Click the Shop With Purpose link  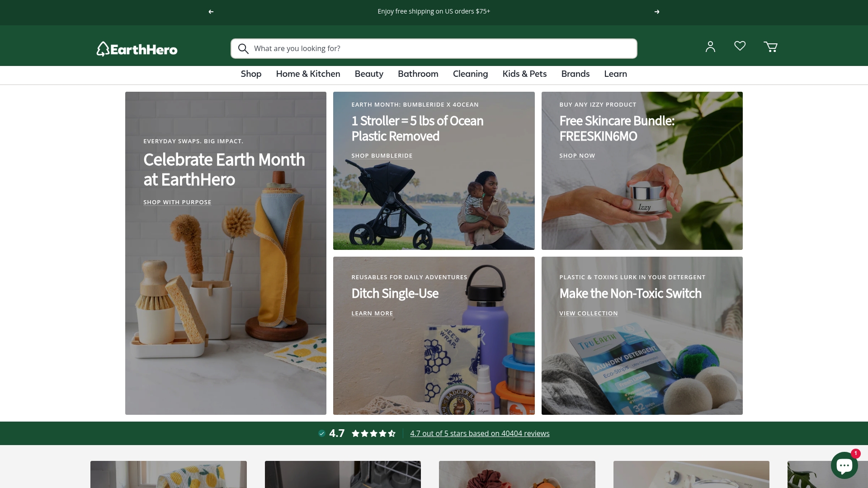coord(177,202)
